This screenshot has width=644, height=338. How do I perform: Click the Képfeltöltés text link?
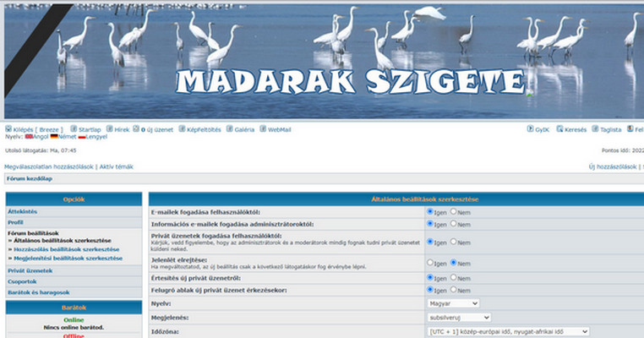point(204,130)
